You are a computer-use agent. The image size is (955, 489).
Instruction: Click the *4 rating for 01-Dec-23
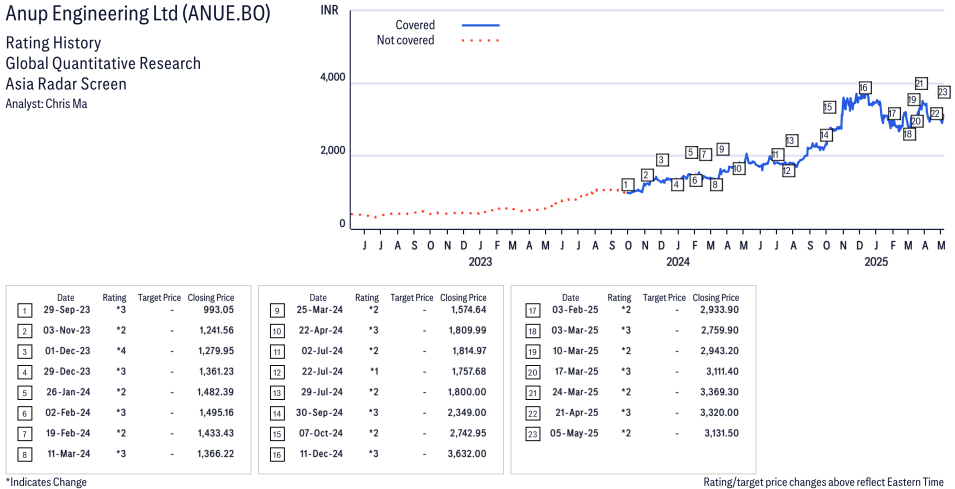coord(121,351)
